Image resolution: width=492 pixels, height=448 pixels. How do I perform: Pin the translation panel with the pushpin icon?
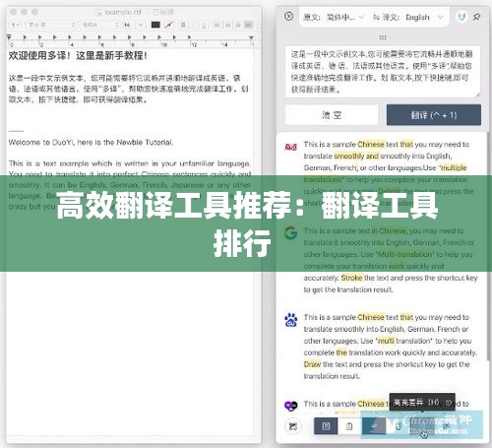pyautogui.click(x=476, y=17)
